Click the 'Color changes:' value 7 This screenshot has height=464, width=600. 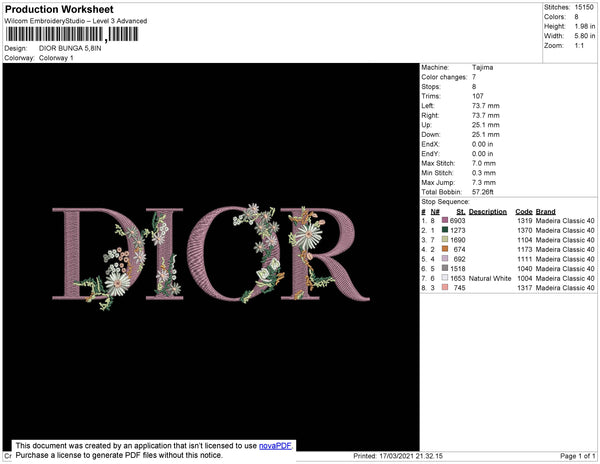coord(474,77)
